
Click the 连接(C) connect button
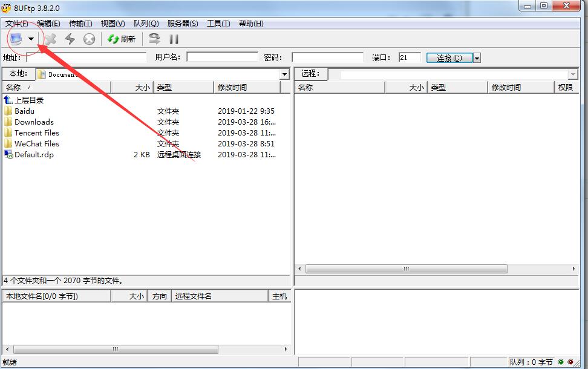[449, 58]
